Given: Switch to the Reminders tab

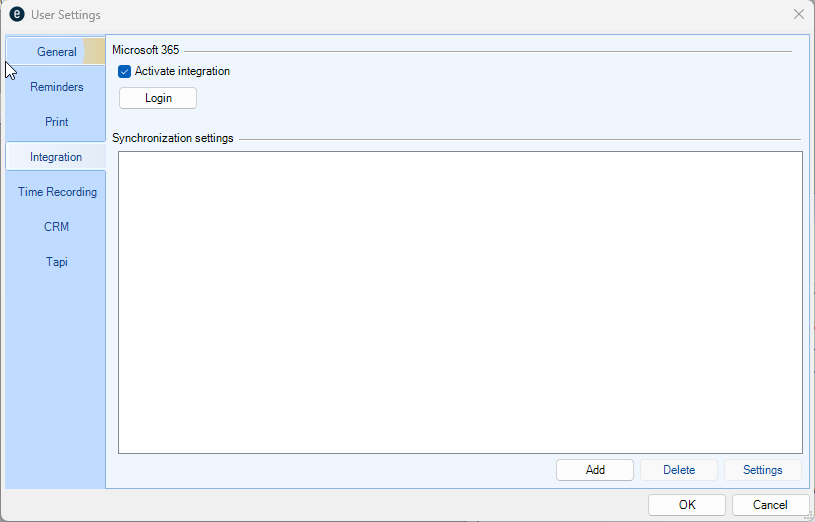Looking at the screenshot, I should point(56,87).
